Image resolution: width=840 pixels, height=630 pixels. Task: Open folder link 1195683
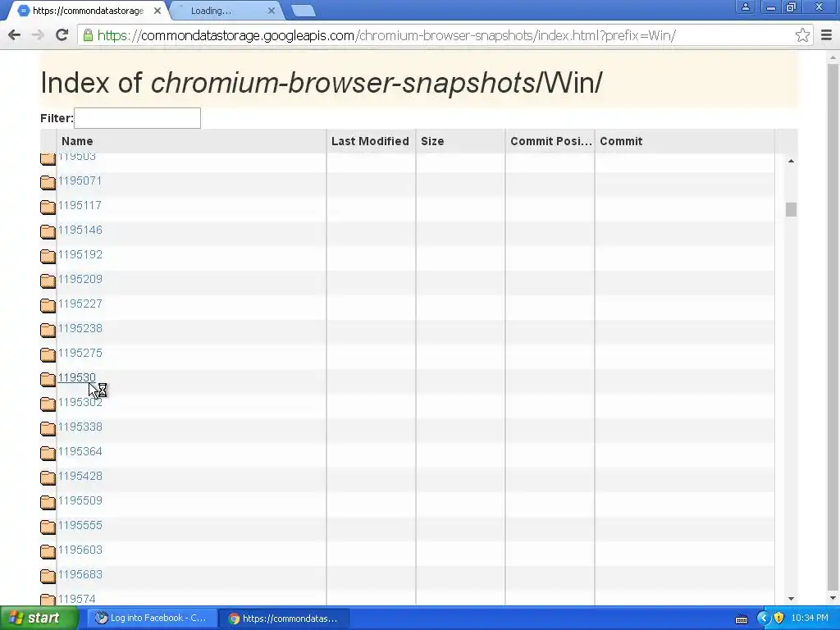tap(80, 575)
